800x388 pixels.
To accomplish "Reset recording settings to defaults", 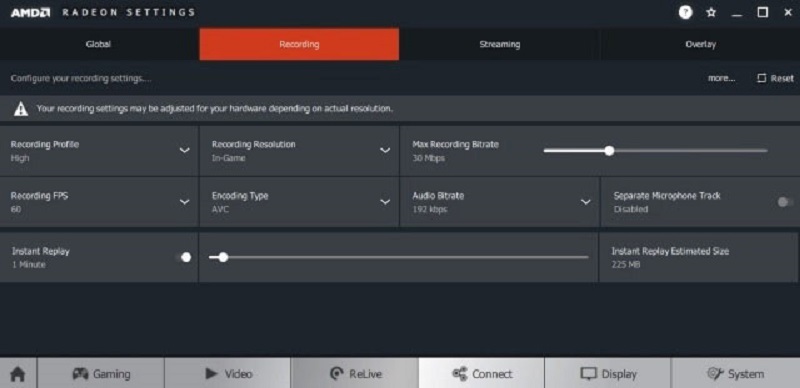I will [776, 78].
